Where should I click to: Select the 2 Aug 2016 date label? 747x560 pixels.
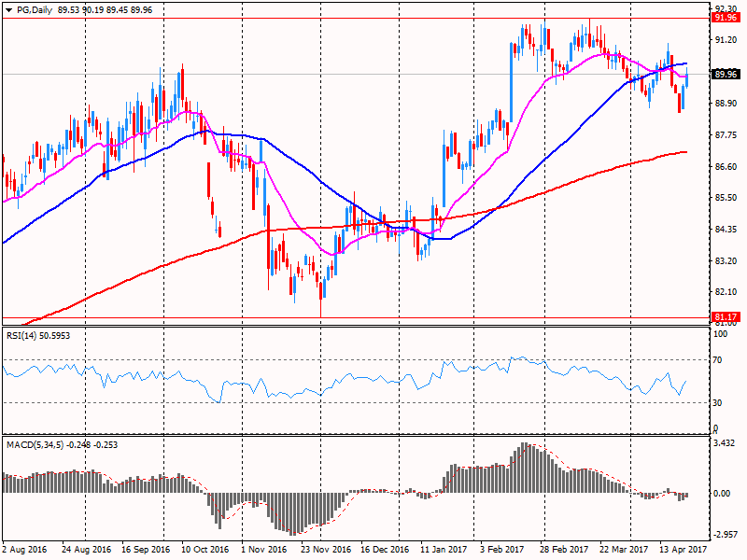(x=25, y=549)
